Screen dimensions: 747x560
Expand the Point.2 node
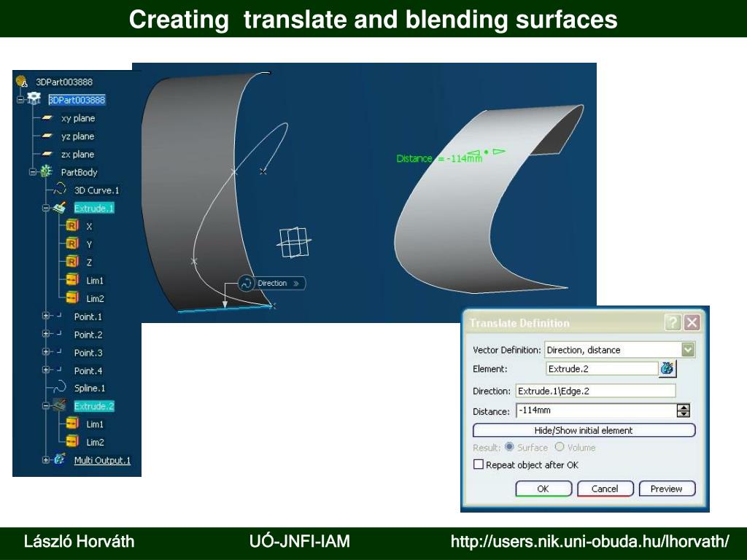(46, 334)
